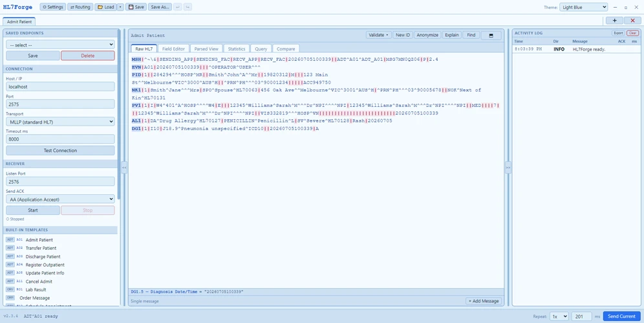Start the receiver listener
This screenshot has height=323, width=644.
[x=33, y=210]
